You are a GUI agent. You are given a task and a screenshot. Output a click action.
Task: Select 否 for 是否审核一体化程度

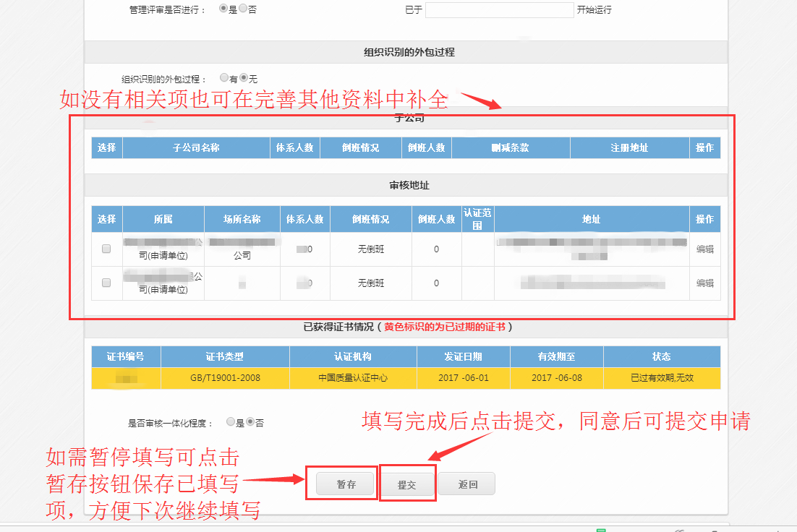pos(250,422)
